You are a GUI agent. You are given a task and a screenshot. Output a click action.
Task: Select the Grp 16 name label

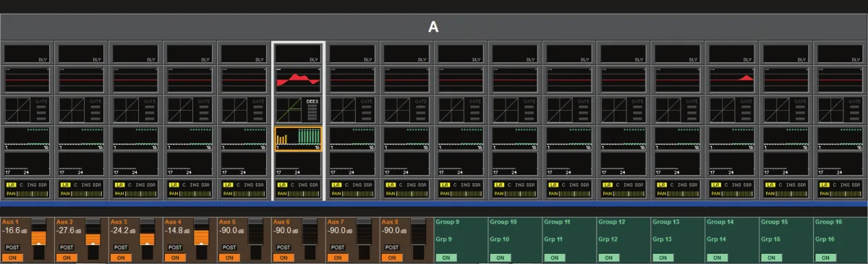click(x=825, y=239)
